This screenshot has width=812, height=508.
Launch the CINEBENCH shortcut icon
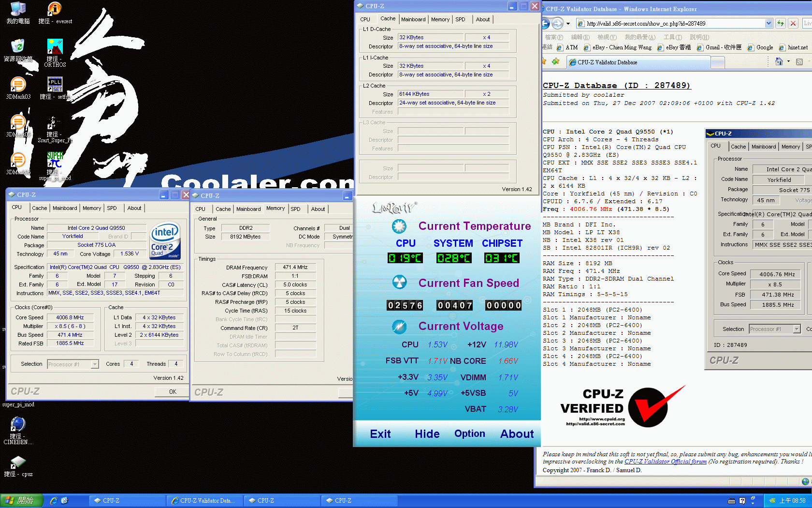tap(18, 424)
